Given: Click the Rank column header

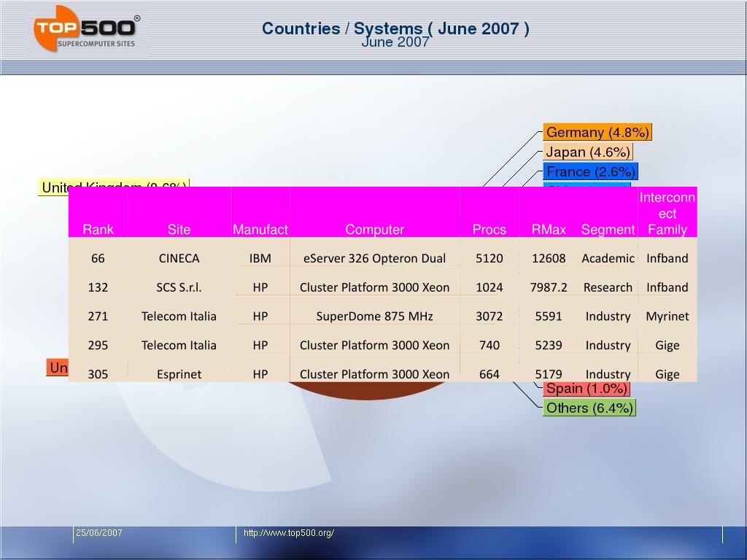Looking at the screenshot, I should point(98,230).
